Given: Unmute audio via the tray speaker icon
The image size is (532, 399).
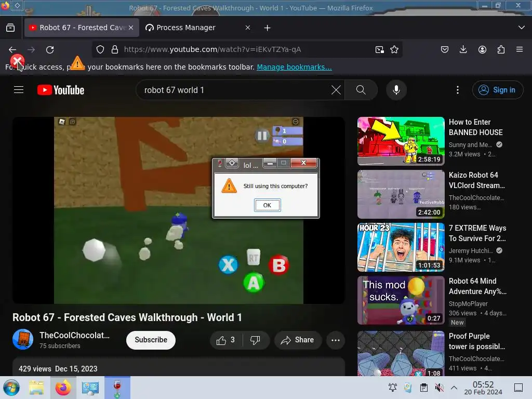Looking at the screenshot, I should 439,388.
